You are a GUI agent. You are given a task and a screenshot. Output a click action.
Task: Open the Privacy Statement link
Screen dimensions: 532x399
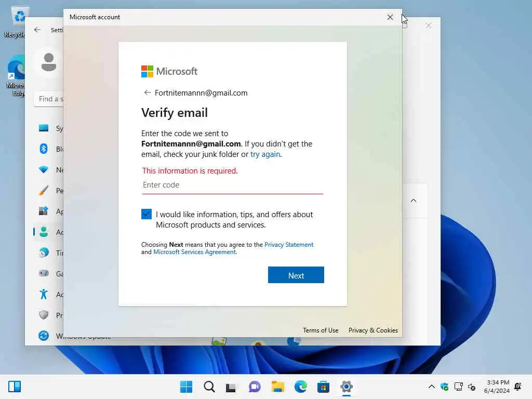coord(289,245)
